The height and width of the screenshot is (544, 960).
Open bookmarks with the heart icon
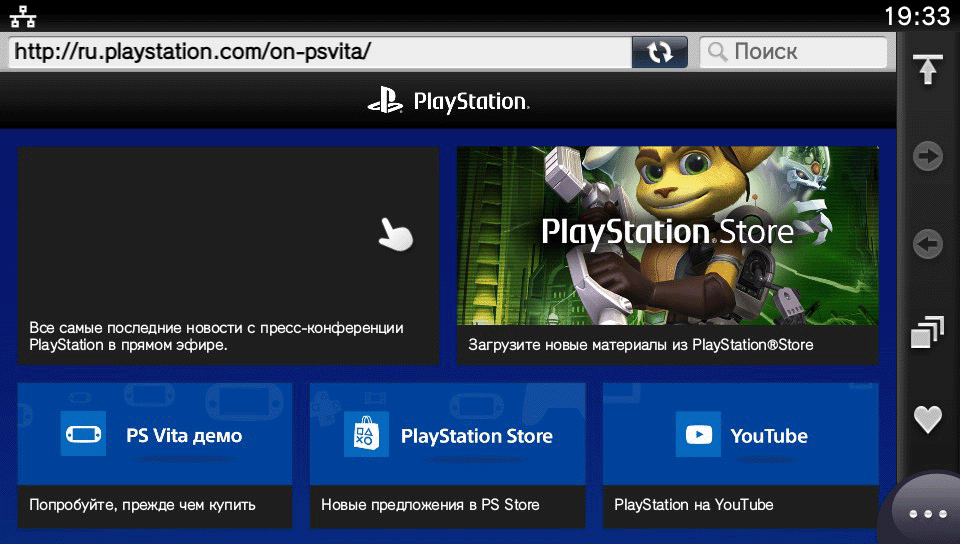tap(928, 420)
